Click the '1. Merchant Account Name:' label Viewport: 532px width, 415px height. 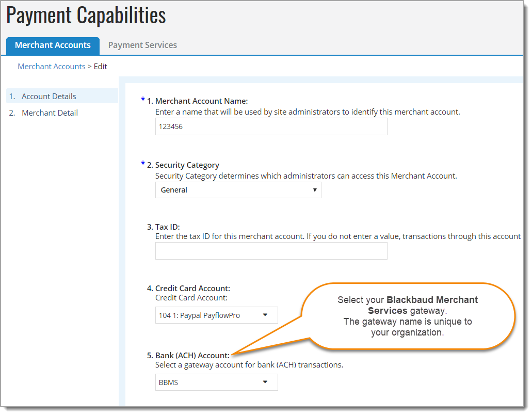click(198, 101)
